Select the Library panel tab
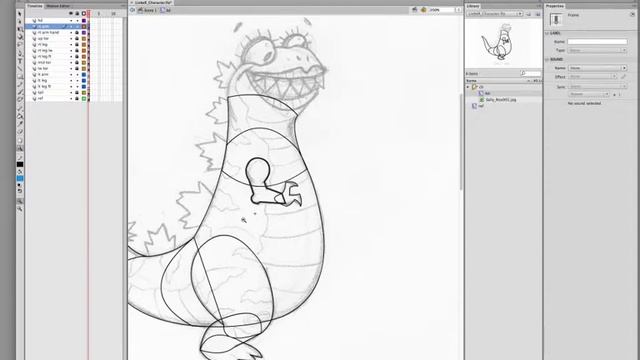This screenshot has width=640, height=360. pos(473,6)
